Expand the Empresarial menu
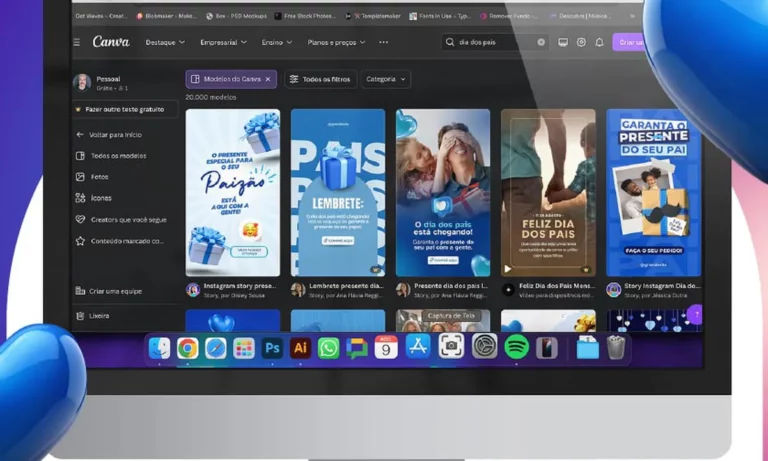The width and height of the screenshot is (768, 461). (223, 42)
